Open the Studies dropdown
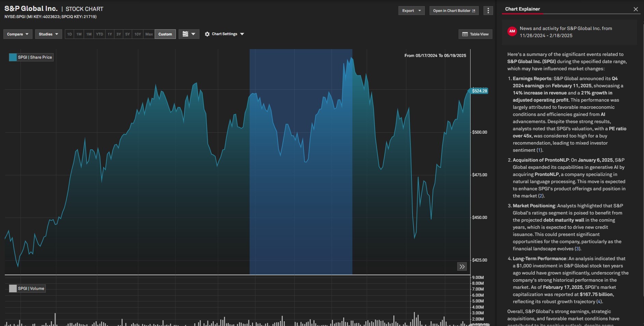Screen dimensions: 644x326 point(48,34)
